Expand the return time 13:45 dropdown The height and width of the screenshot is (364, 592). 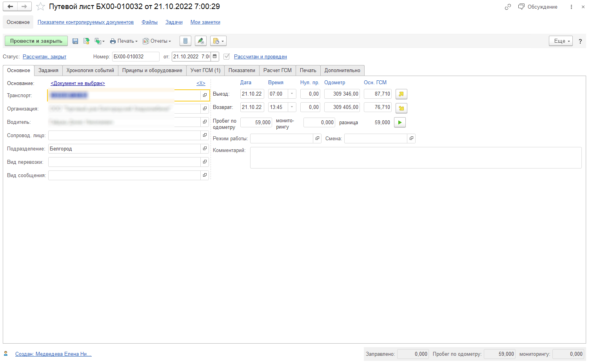coord(292,107)
